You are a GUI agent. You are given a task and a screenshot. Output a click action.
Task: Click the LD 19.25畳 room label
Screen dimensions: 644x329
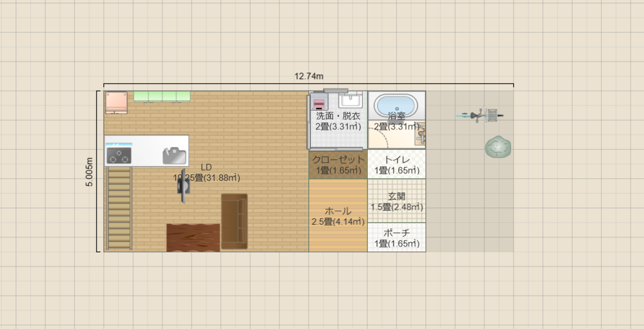click(207, 173)
